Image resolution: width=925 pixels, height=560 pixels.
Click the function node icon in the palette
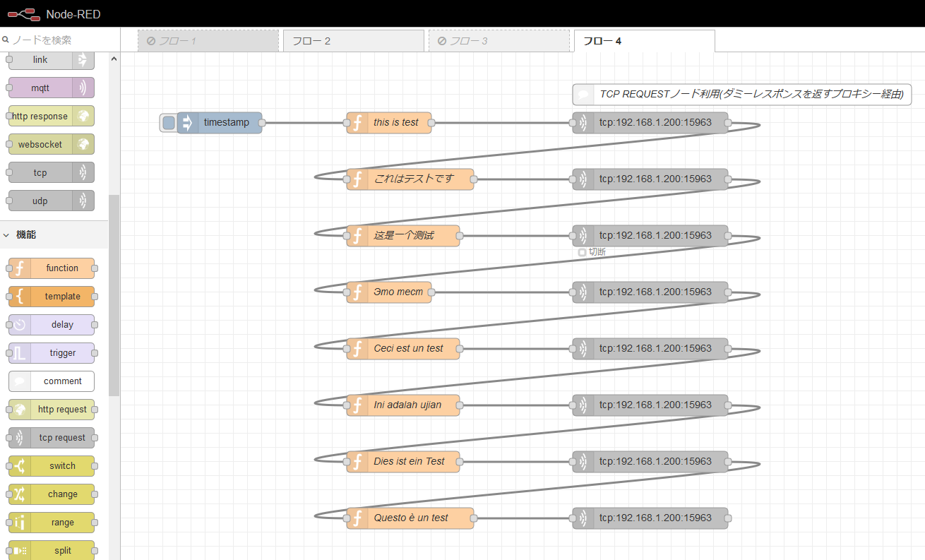[20, 268]
